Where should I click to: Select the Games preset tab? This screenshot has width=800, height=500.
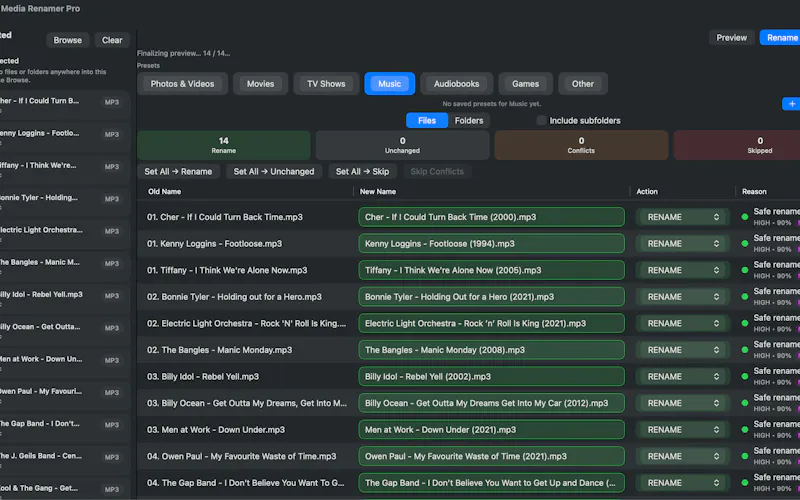click(x=525, y=84)
